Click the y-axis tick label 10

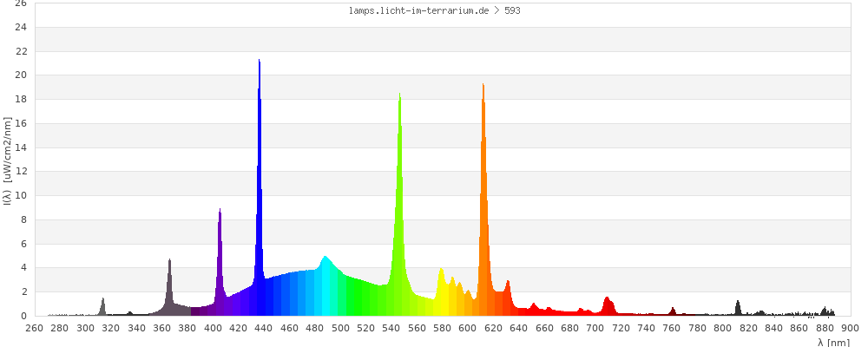click(x=21, y=196)
